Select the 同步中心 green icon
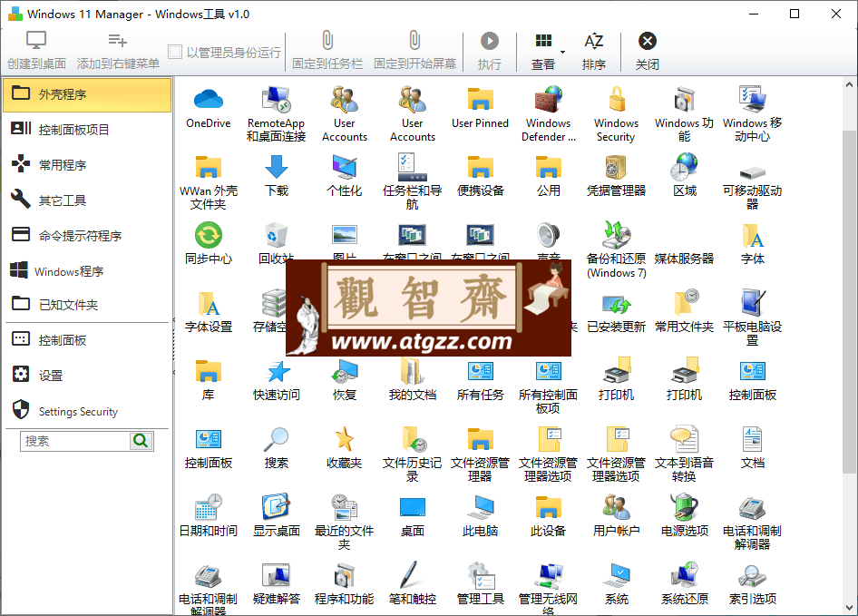 208,235
